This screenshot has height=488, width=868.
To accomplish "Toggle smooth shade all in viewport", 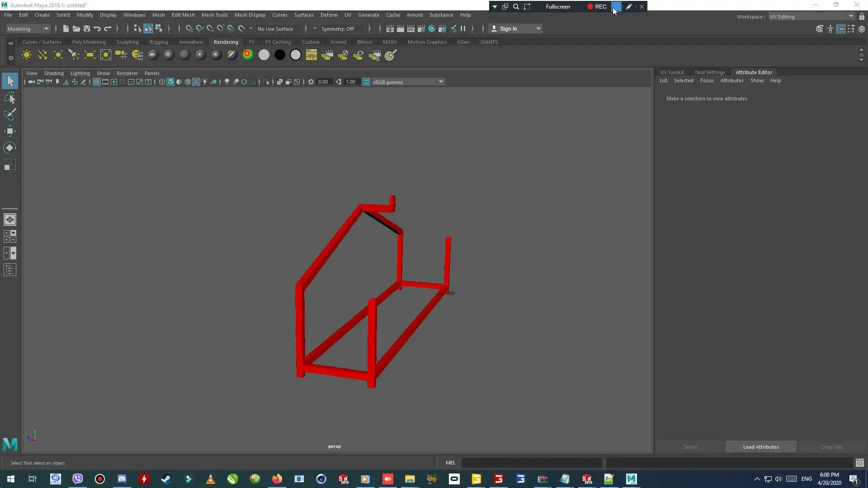I will coord(170,82).
